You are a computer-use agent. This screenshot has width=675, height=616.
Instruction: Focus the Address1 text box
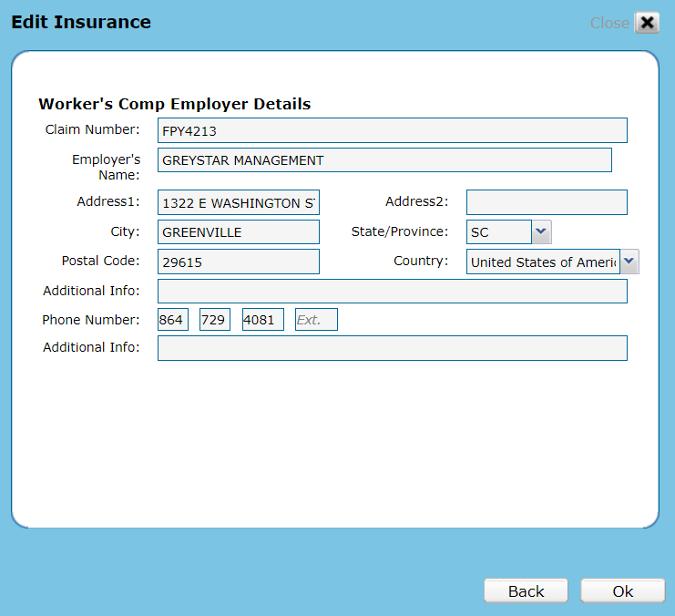tap(238, 202)
